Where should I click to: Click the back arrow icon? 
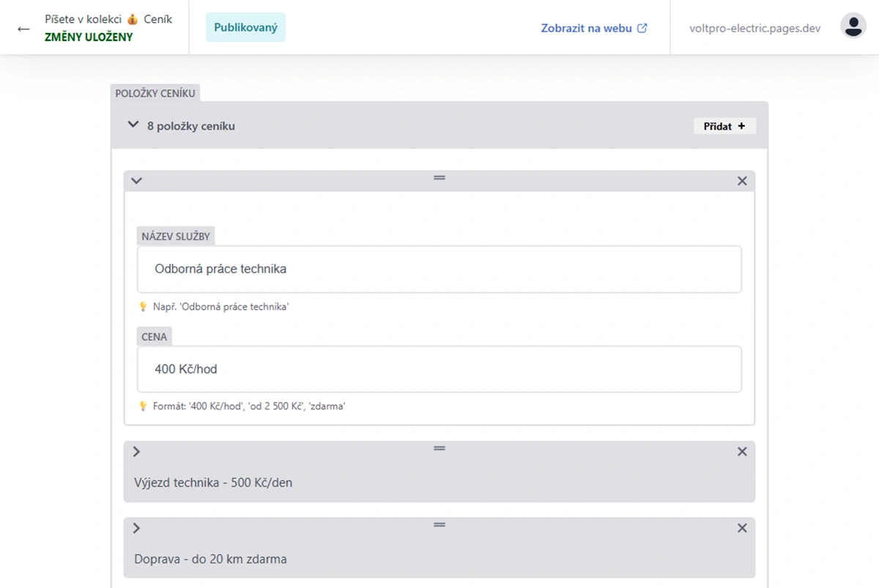[23, 29]
